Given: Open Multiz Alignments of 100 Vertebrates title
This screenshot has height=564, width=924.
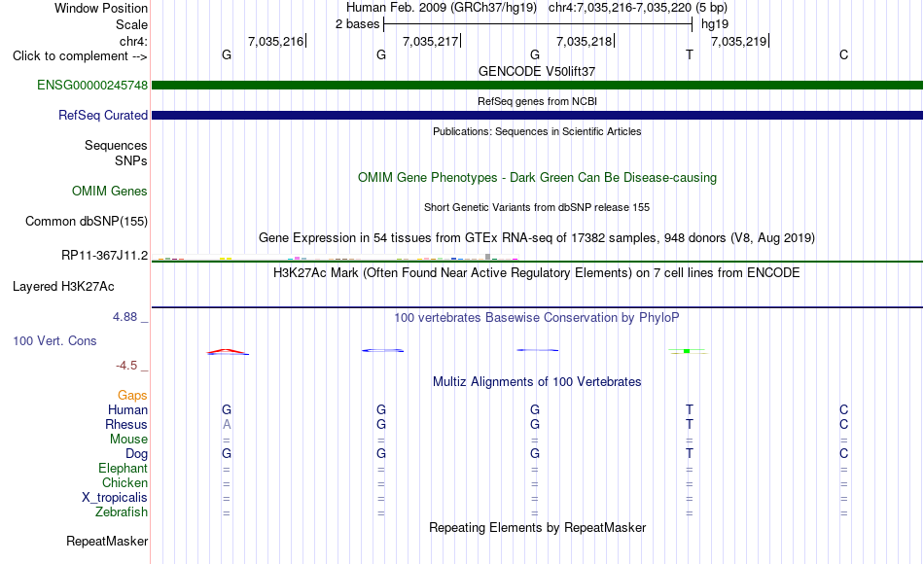Looking at the screenshot, I should click(537, 382).
